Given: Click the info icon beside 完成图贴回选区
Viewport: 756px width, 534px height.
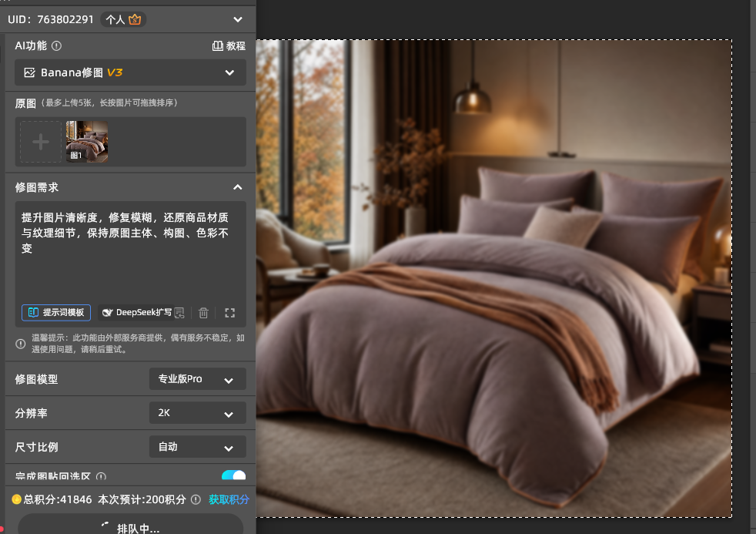Looking at the screenshot, I should pos(101,477).
